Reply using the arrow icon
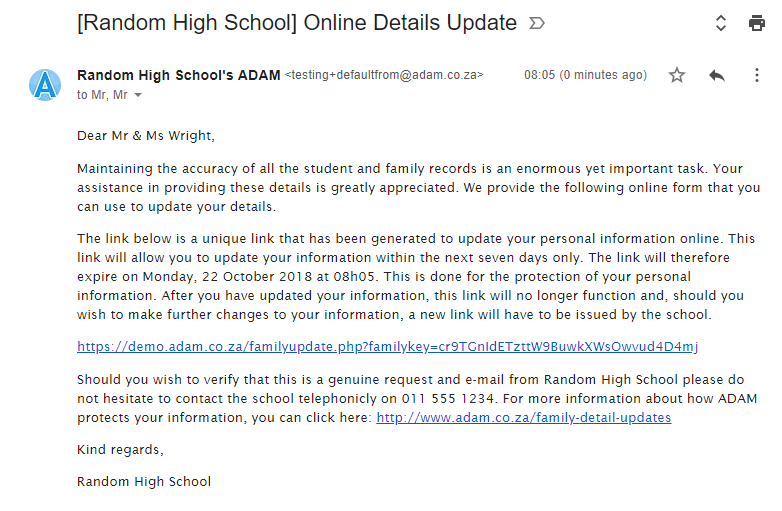Viewport: 782px width, 511px height. point(716,75)
